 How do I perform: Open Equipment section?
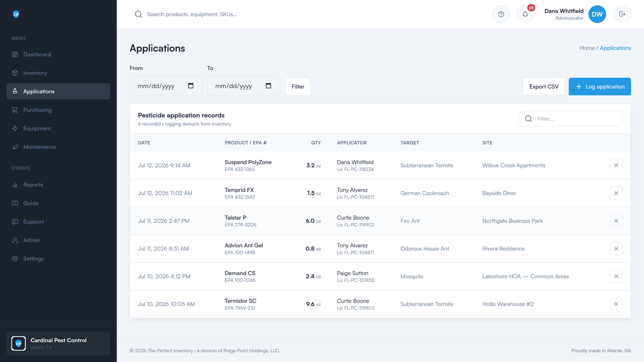click(x=58, y=128)
